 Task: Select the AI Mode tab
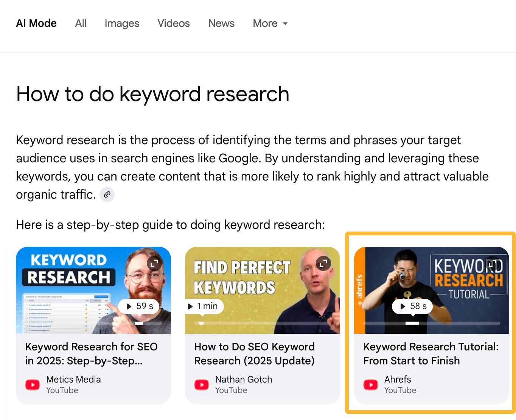[x=36, y=23]
